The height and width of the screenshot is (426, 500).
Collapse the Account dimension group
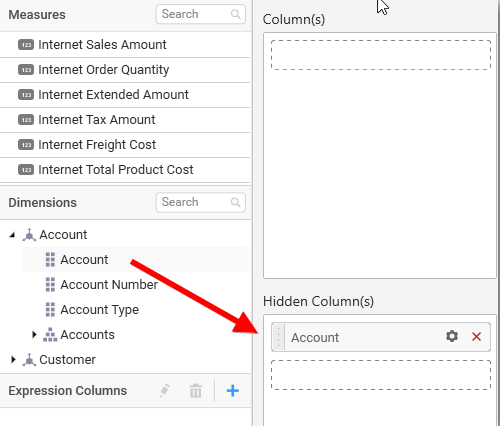[13, 235]
